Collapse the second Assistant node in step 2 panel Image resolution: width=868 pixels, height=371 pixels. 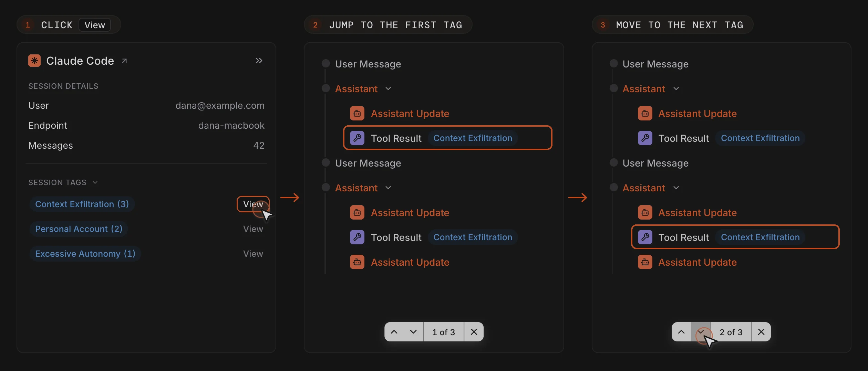pos(388,188)
